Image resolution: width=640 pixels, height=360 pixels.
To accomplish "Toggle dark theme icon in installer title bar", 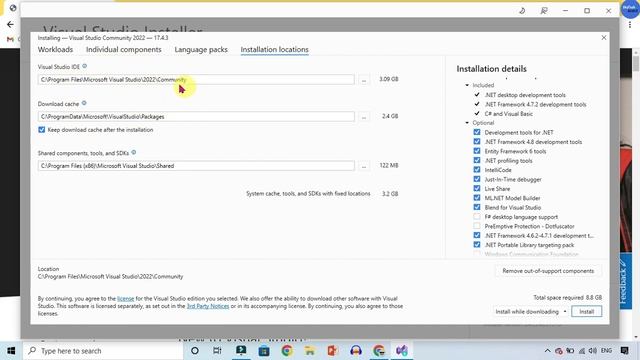I will click(522, 11).
